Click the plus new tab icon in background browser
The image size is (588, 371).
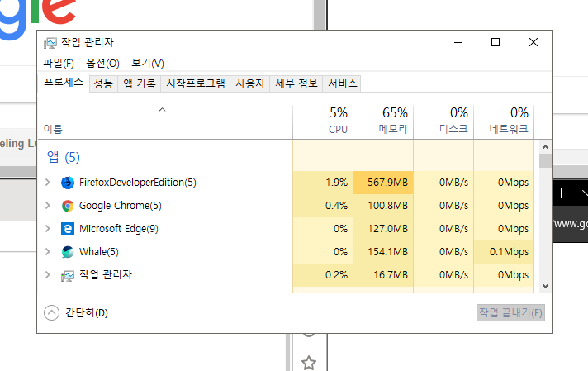(561, 193)
